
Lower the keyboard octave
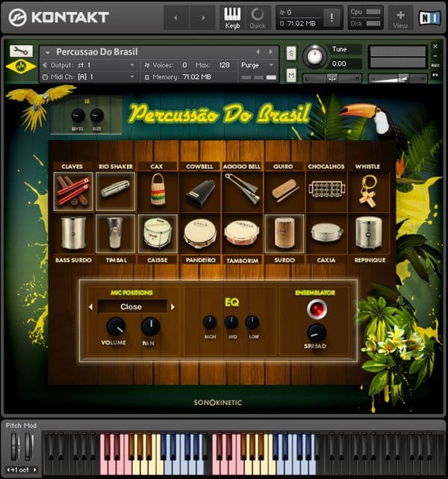(x=8, y=469)
